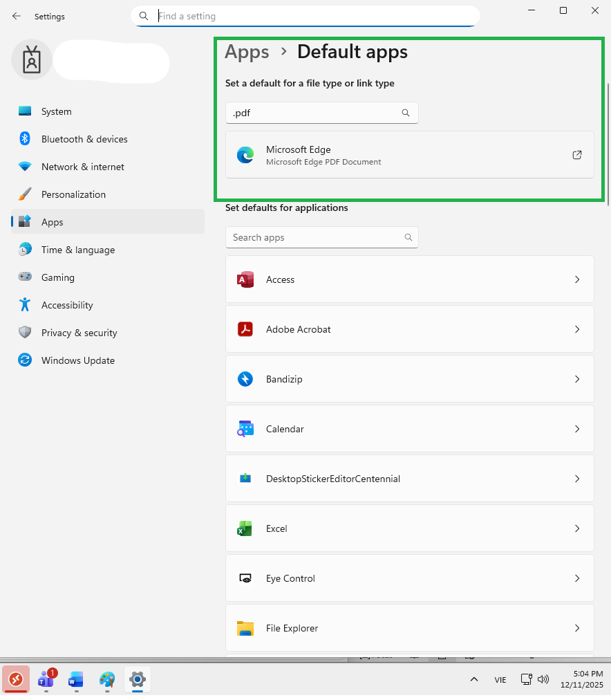Expand the DesktopStickerEditorCentennial row chevron
The height and width of the screenshot is (700, 611).
577,479
